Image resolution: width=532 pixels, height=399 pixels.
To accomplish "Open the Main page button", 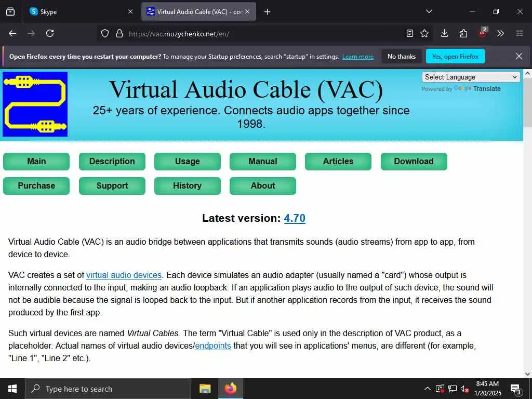I will coord(36,162).
